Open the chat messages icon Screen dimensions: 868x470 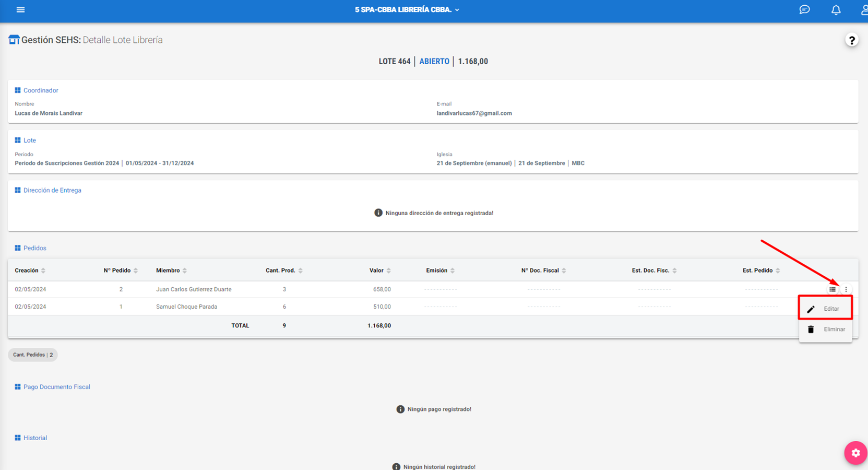804,9
